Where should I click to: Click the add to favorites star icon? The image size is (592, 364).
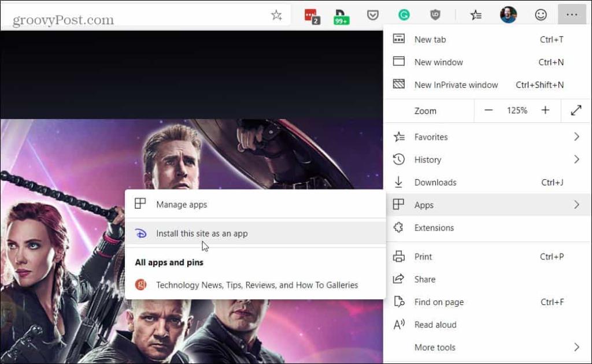tap(276, 15)
